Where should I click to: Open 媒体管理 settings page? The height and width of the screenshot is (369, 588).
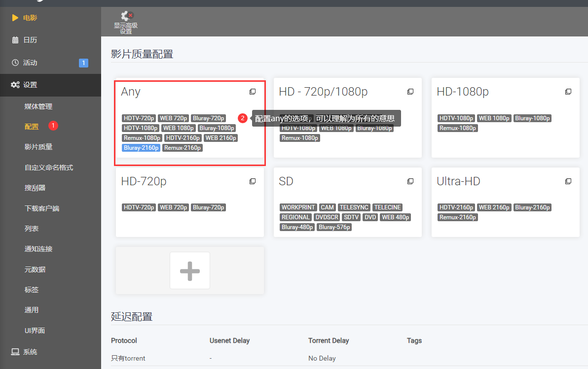38,106
